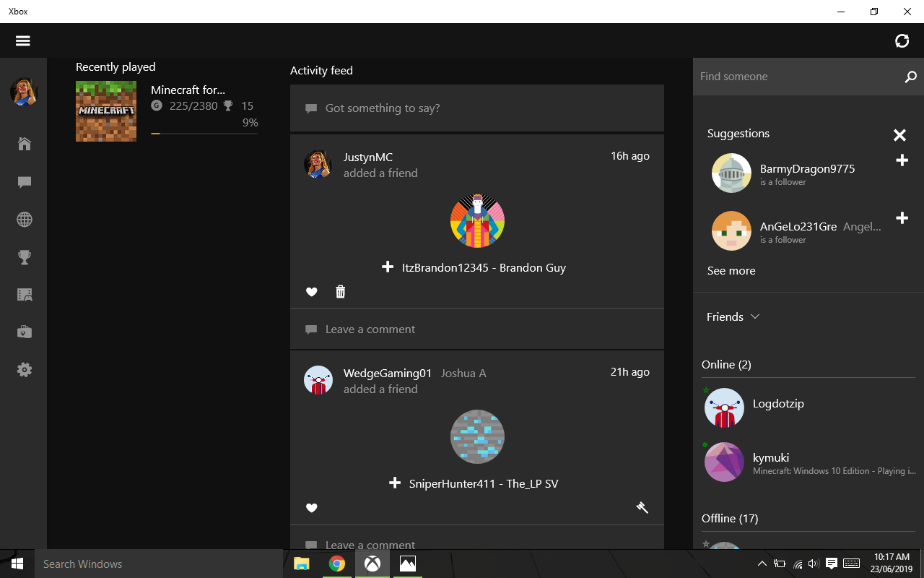The image size is (924, 578).
Task: Close the Suggestions section
Action: (899, 135)
